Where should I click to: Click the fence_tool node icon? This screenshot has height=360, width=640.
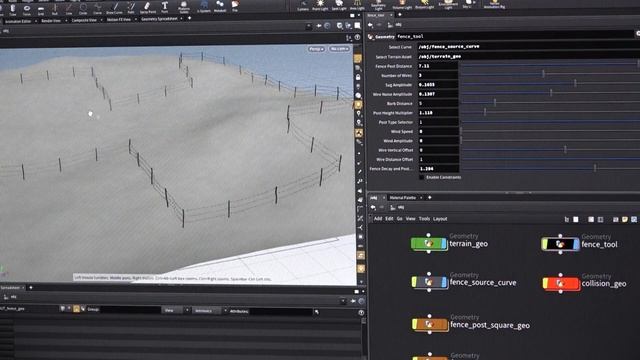[x=560, y=244]
